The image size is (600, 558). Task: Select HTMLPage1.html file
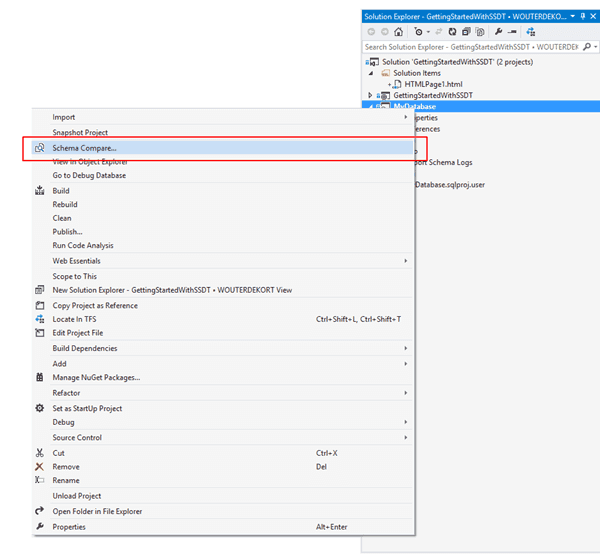click(x=433, y=84)
